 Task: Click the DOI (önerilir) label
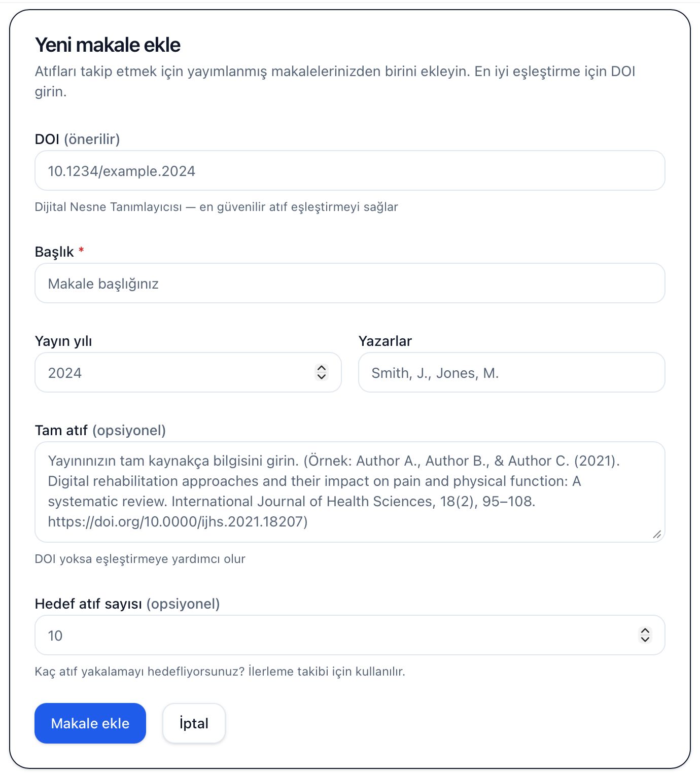click(x=77, y=138)
